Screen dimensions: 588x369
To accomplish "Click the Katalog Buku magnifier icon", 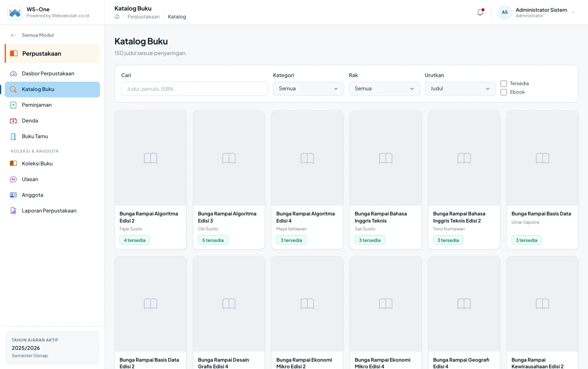I will pos(13,89).
